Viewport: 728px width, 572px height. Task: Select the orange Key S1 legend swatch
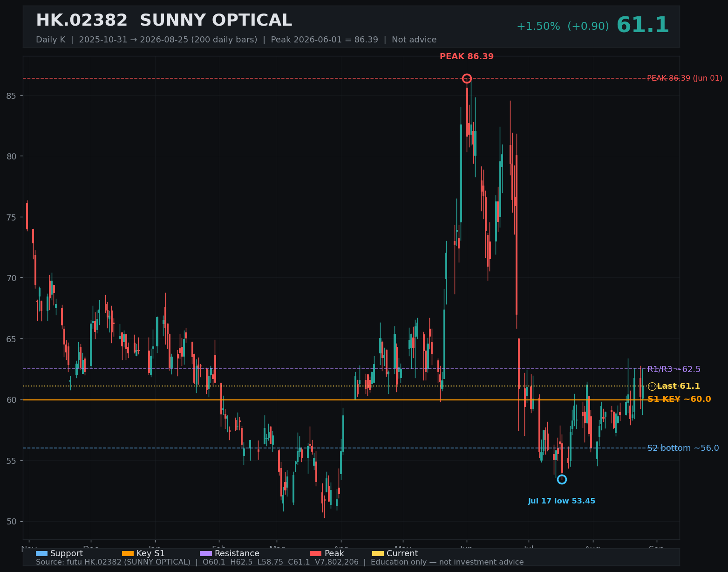point(128,553)
